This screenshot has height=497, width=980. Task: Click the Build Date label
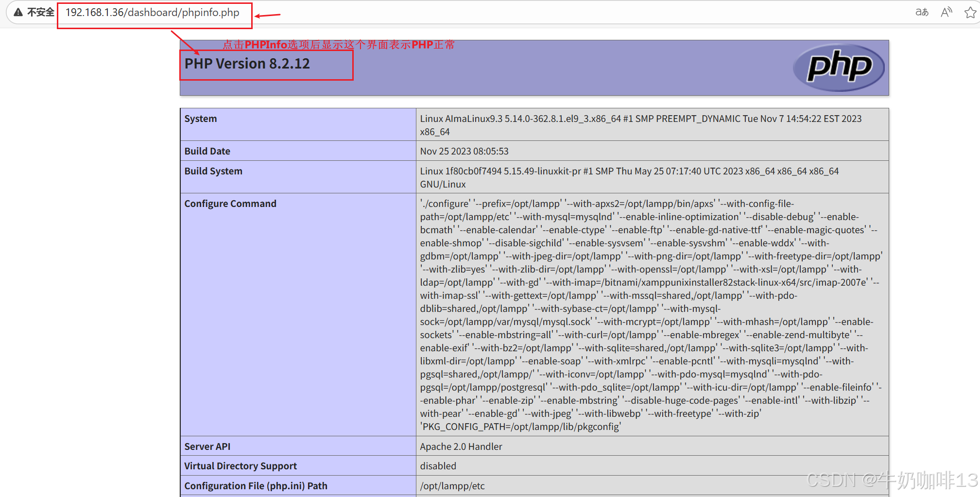pyautogui.click(x=207, y=151)
